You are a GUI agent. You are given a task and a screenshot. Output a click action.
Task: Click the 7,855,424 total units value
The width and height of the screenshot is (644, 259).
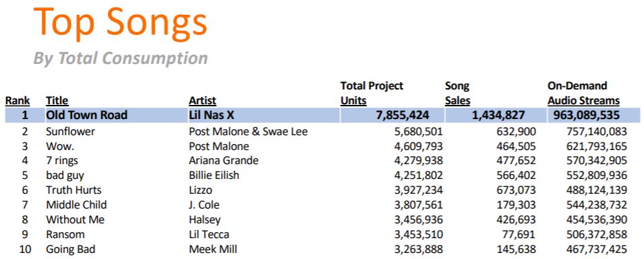click(x=403, y=115)
